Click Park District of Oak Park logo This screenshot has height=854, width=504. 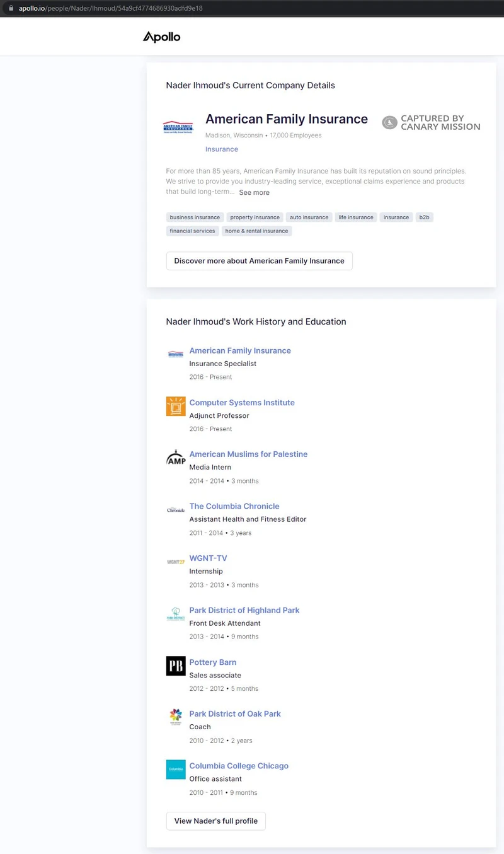176,717
